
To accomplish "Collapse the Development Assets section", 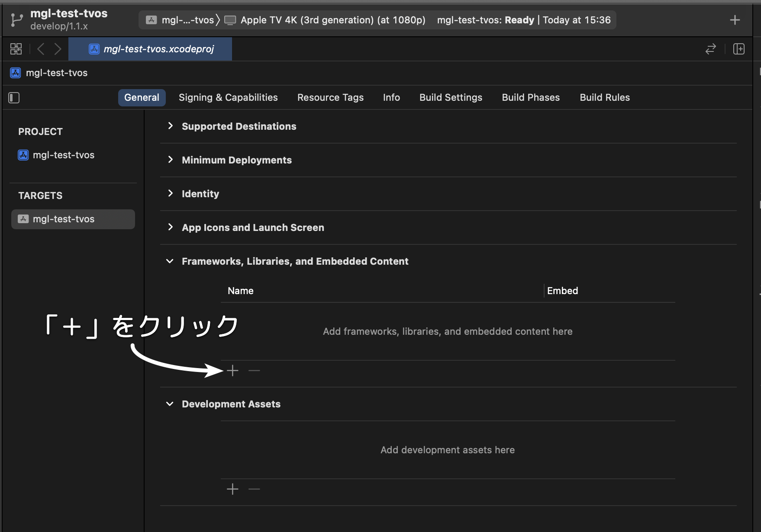I will tap(170, 404).
